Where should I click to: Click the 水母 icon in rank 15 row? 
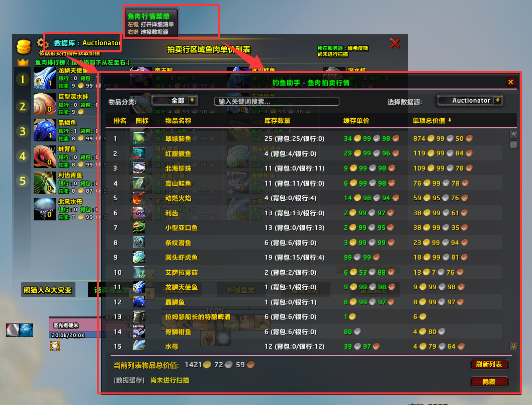click(138, 346)
